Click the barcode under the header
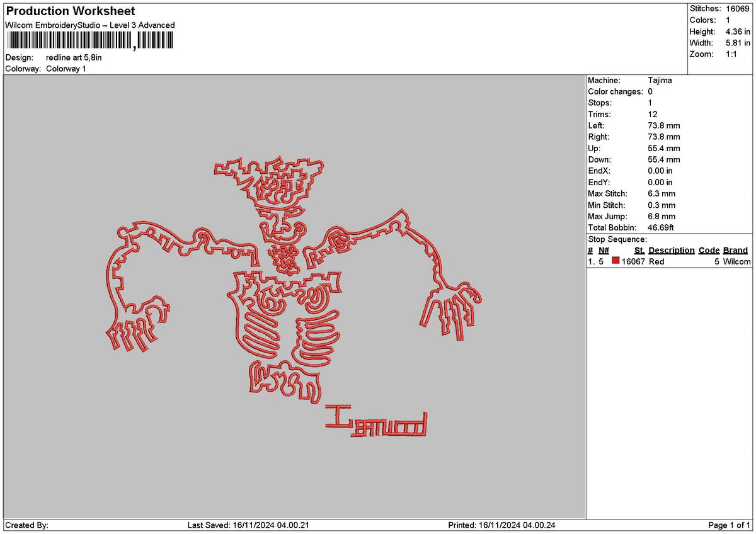 (x=89, y=42)
